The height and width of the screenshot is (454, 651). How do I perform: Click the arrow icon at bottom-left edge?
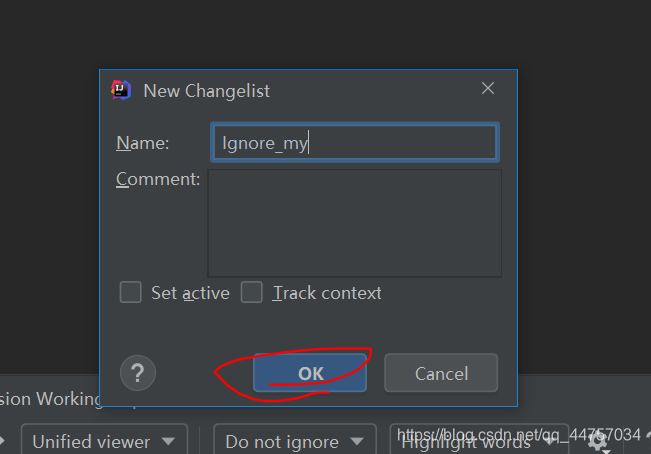(x=2, y=441)
